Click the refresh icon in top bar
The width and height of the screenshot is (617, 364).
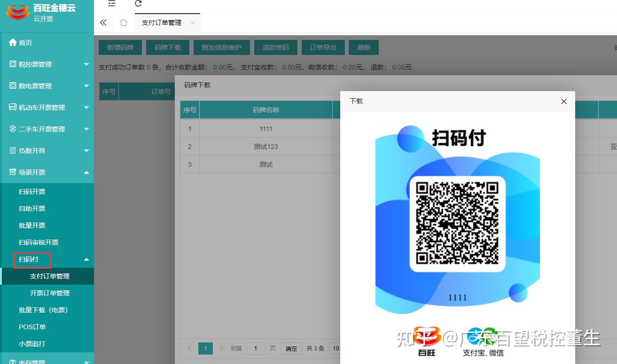[138, 3]
